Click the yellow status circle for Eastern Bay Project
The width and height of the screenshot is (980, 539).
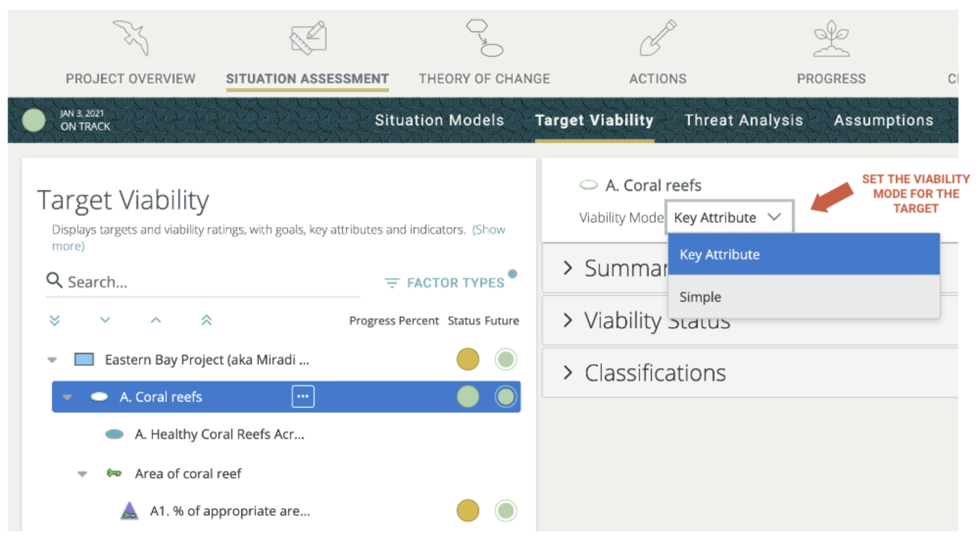(467, 359)
